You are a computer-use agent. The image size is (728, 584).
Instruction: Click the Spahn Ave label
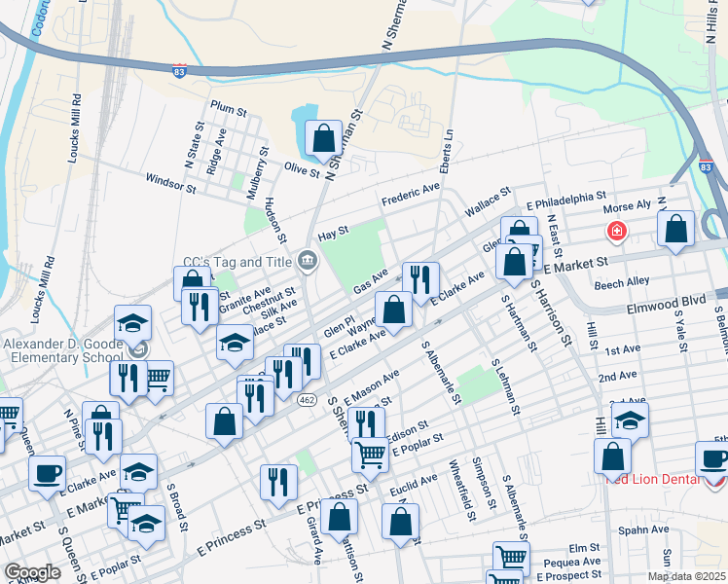point(643,529)
